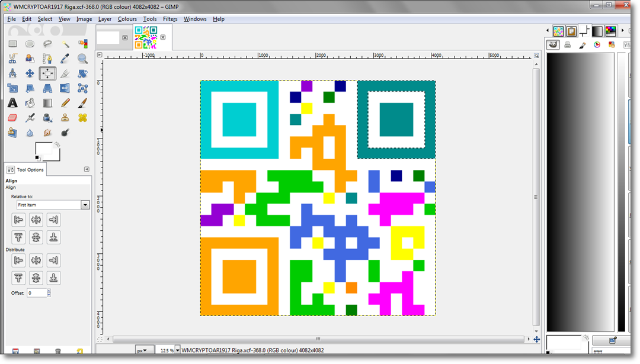The height and width of the screenshot is (364, 640).
Task: Select the Foreground Select tool
Action: click(x=30, y=59)
